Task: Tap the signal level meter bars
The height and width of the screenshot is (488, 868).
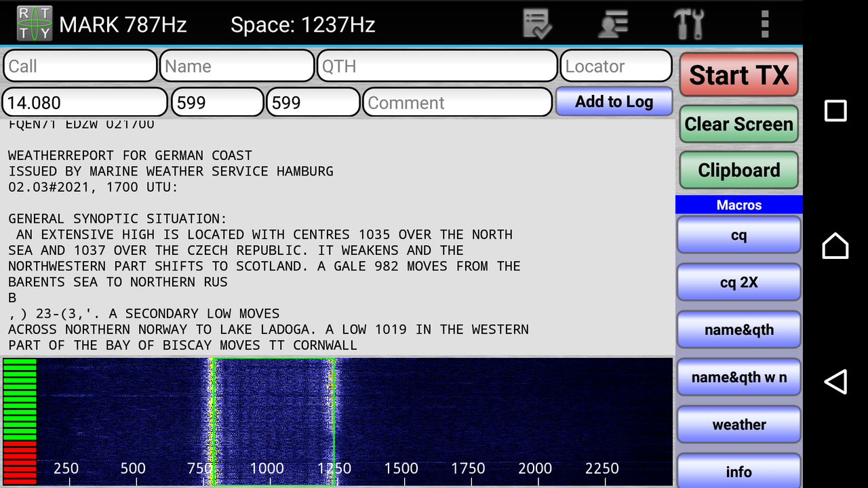Action: (20, 422)
